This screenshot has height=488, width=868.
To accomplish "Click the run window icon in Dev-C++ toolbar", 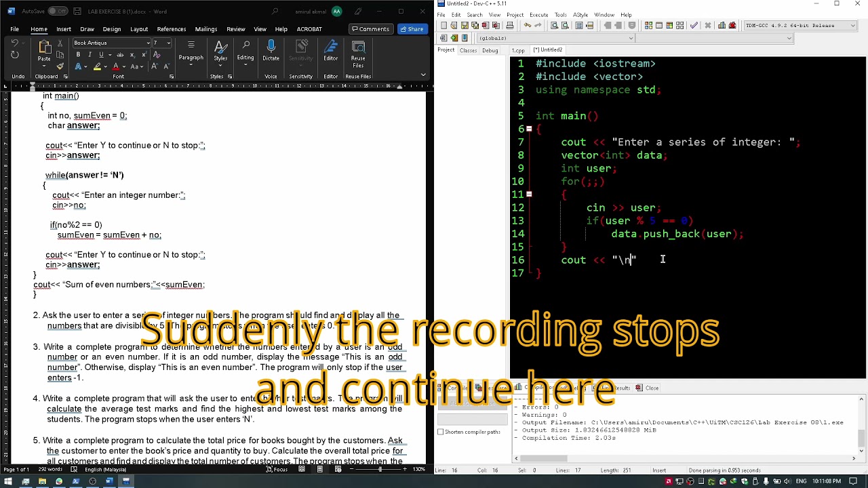I will (x=658, y=25).
